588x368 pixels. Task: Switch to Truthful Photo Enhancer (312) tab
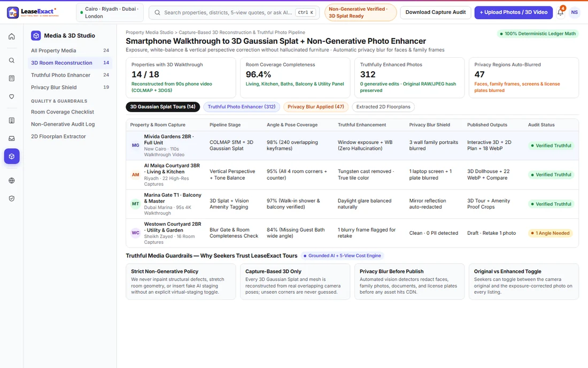242,107
